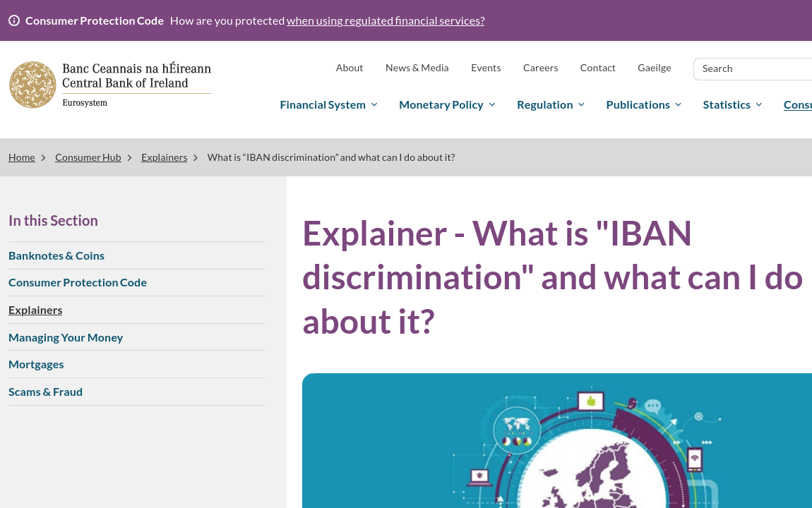Screen dimensions: 812x508
Task: Open the Events page
Action: click(486, 68)
